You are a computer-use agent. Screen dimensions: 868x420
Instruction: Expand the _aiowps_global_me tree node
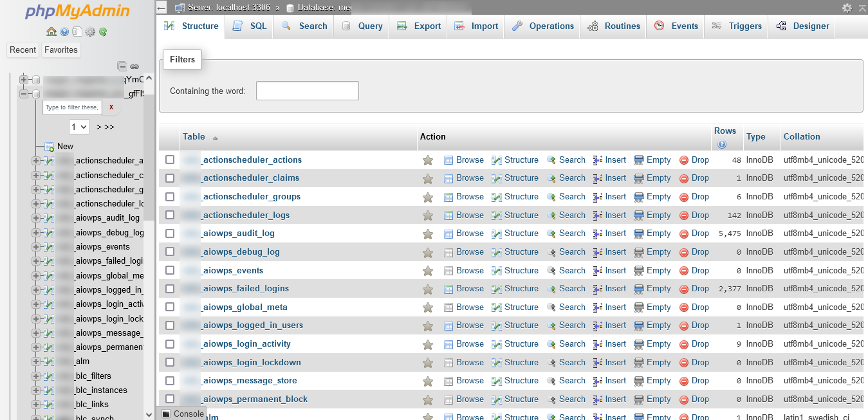point(36,276)
